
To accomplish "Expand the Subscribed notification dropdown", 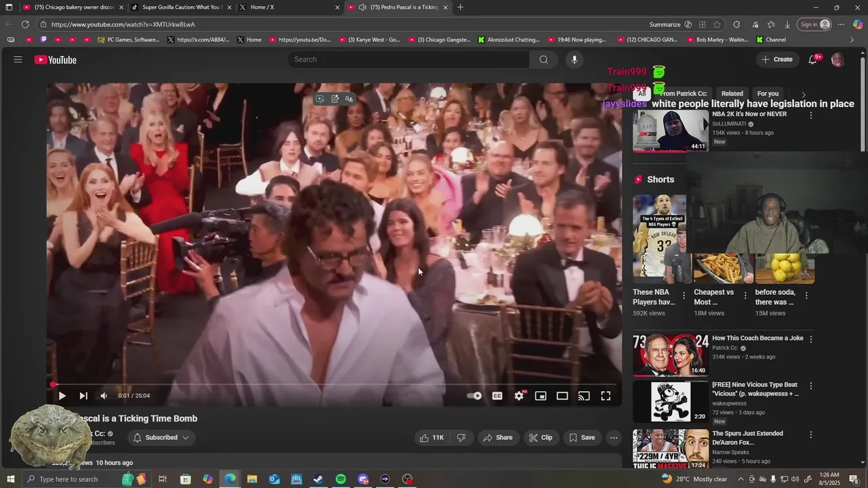I will pyautogui.click(x=161, y=438).
